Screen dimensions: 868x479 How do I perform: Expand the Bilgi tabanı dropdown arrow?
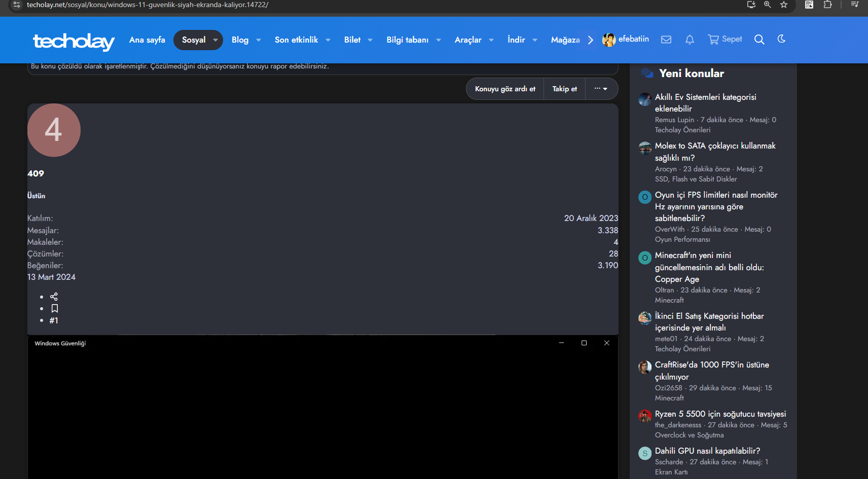tap(439, 40)
